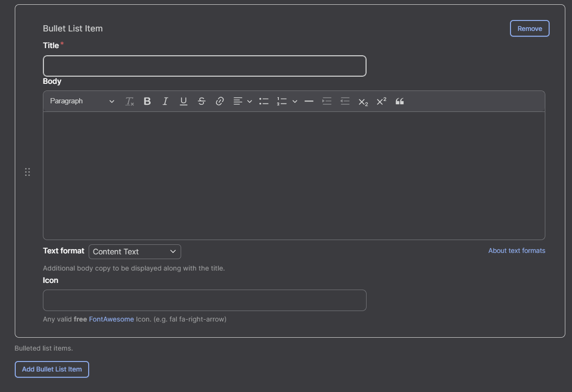Decrease indent in the editor
572x392 pixels.
pyautogui.click(x=345, y=101)
